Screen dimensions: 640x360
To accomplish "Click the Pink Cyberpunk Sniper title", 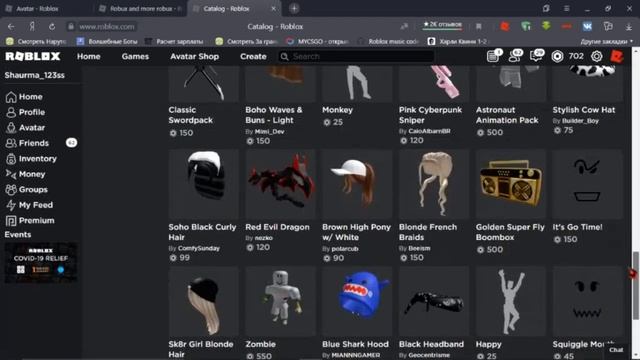I will click(430, 115).
